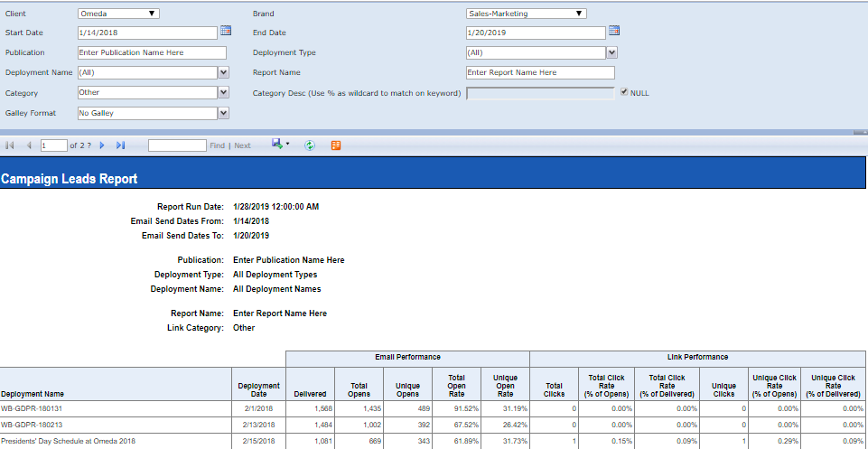This screenshot has height=449, width=868.
Task: Go to the first report page
Action: click(x=10, y=145)
